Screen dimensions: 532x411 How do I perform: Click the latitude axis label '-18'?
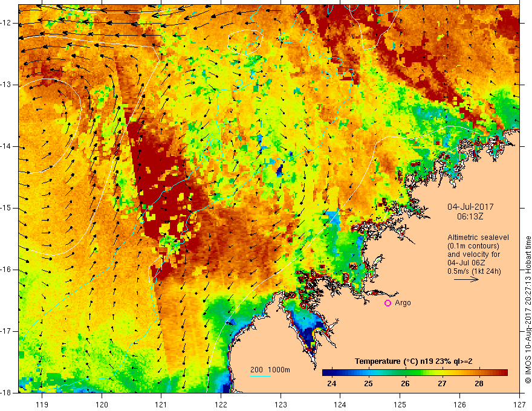point(6,393)
